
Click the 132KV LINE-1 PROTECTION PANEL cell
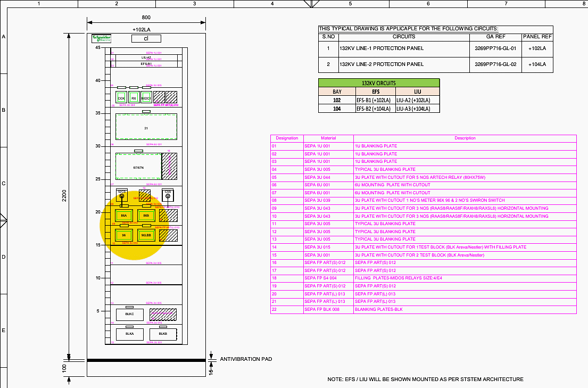pos(404,48)
